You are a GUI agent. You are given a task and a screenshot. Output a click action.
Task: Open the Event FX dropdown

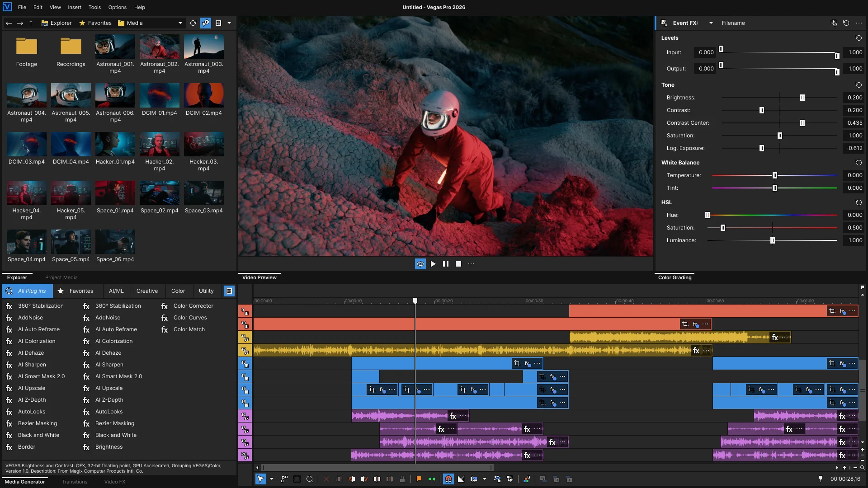point(712,23)
